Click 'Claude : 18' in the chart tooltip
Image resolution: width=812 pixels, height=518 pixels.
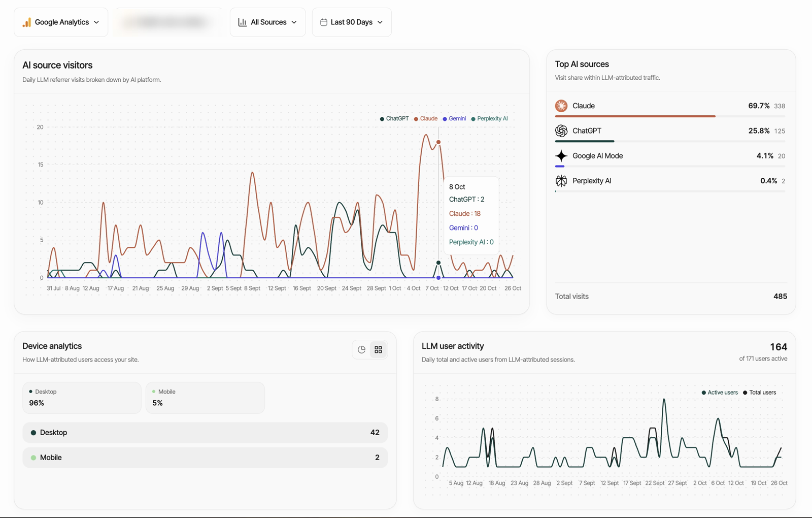pos(464,214)
